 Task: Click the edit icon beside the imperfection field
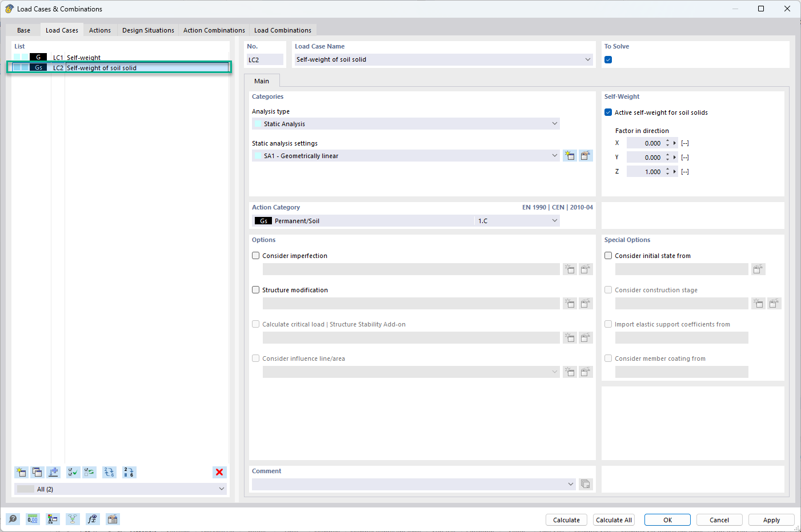[x=586, y=269]
